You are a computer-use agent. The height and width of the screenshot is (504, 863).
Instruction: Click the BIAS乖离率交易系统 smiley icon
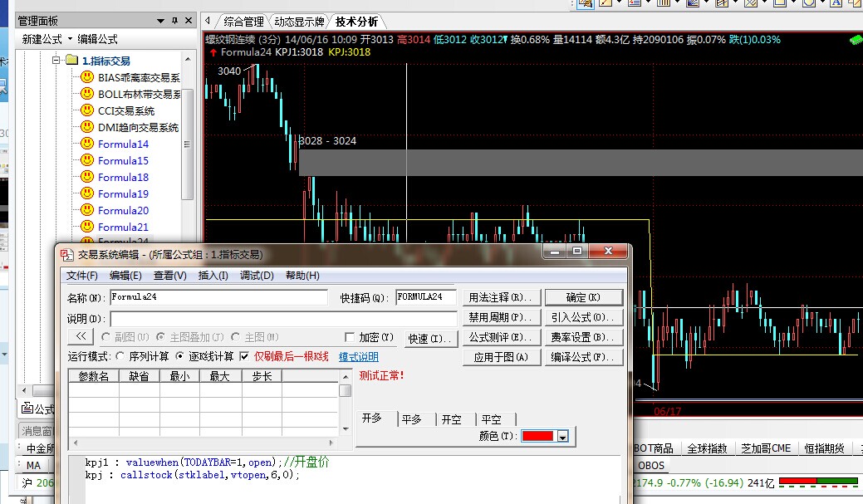(x=86, y=77)
